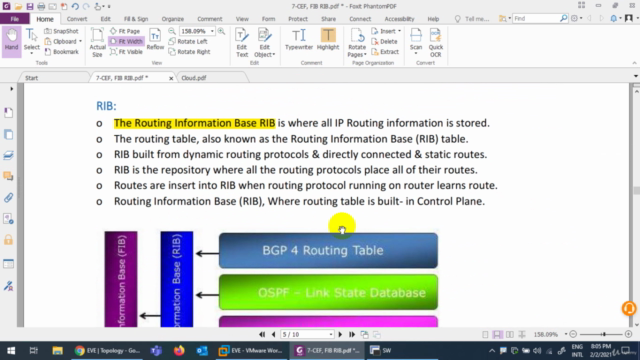Open the Insert pages dropdown
640x360 pixels.
(x=386, y=31)
